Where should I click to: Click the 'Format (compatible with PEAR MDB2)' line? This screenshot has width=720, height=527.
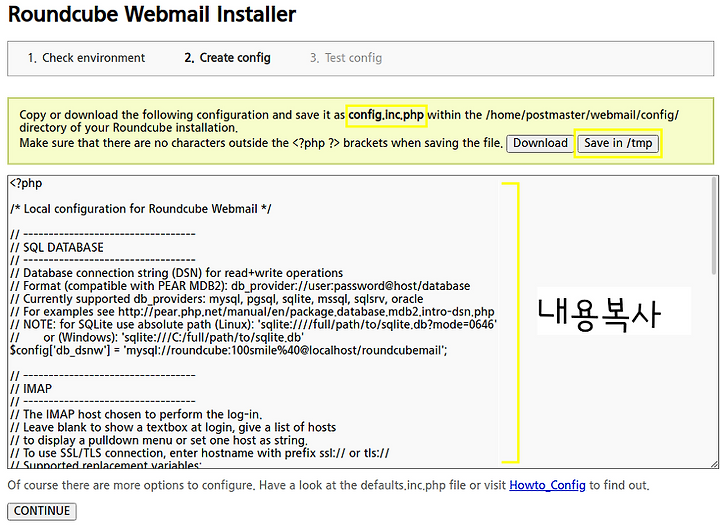tap(240, 286)
